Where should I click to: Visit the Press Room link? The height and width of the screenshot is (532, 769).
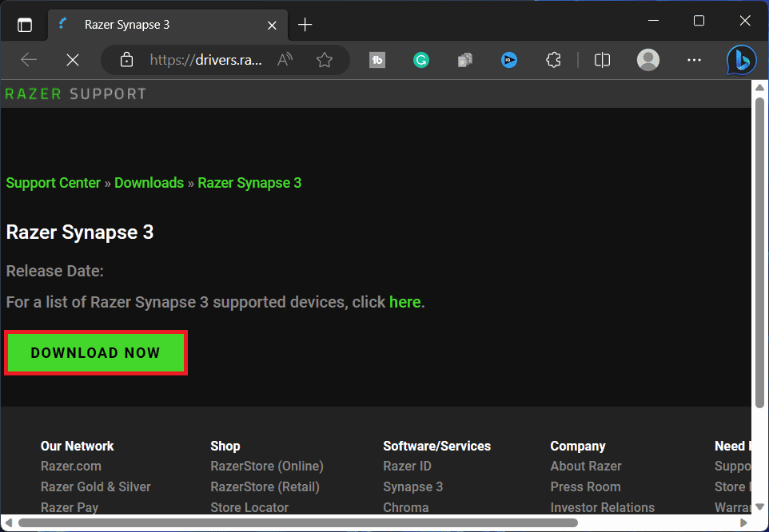[x=586, y=486]
